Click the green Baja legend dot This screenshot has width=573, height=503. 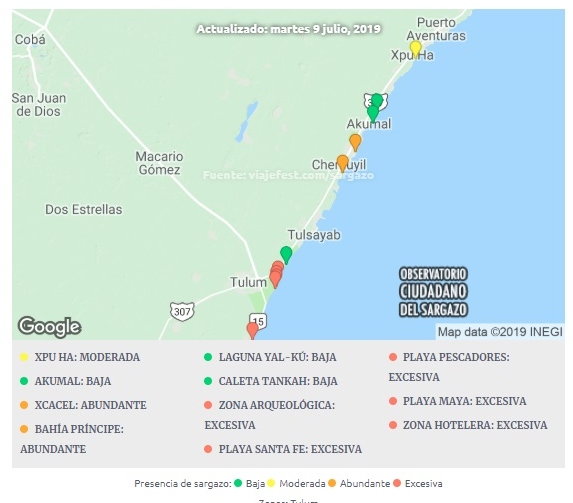point(238,483)
